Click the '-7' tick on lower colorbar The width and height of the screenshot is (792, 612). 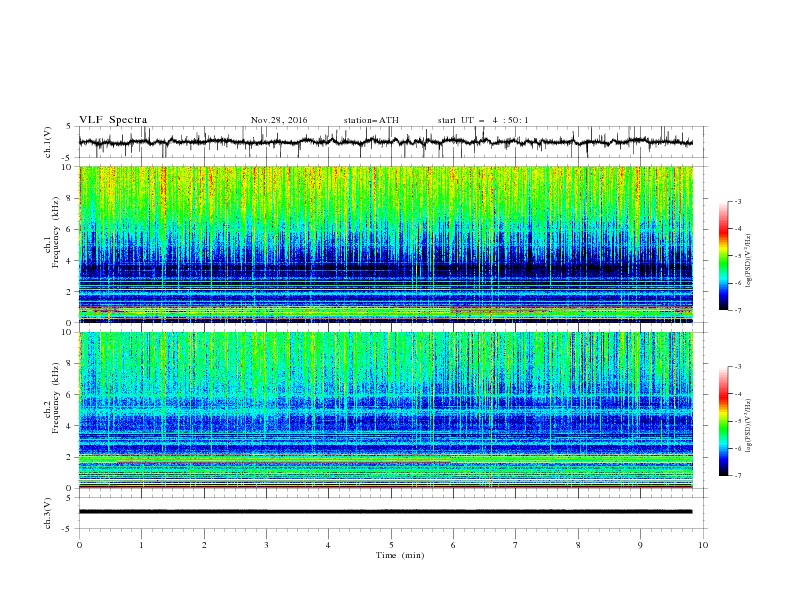click(737, 476)
